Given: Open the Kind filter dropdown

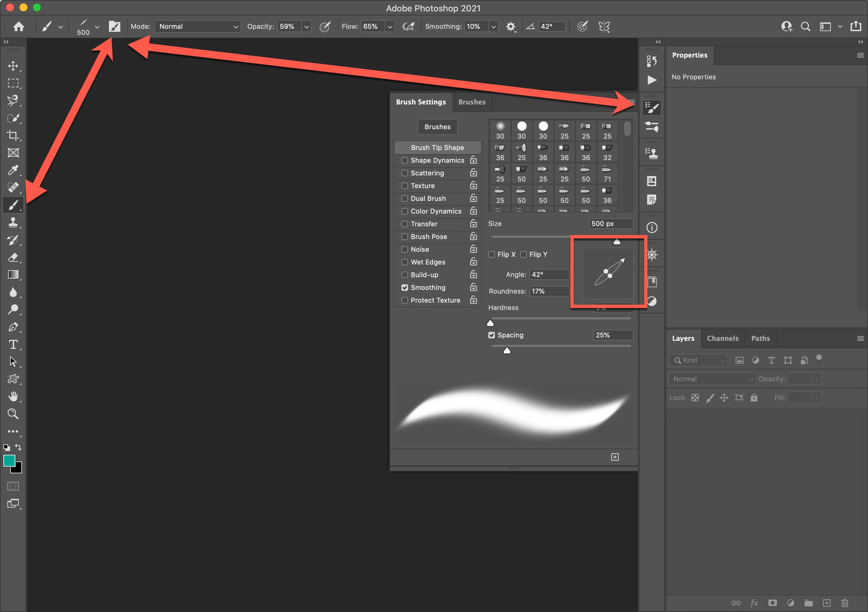Looking at the screenshot, I should 698,360.
